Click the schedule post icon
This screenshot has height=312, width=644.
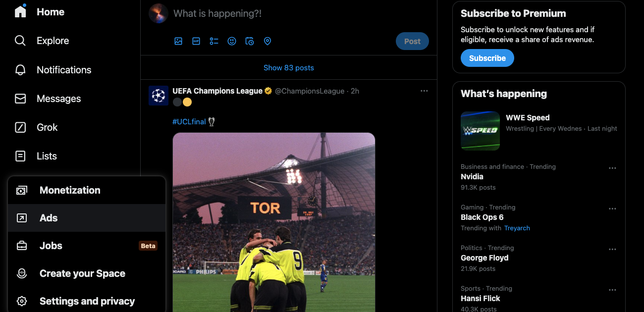250,41
